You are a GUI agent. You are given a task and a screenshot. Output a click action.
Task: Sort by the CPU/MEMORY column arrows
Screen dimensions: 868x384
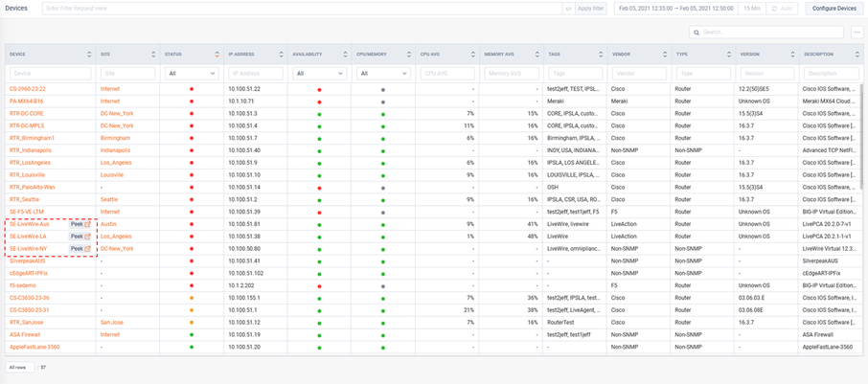point(409,55)
